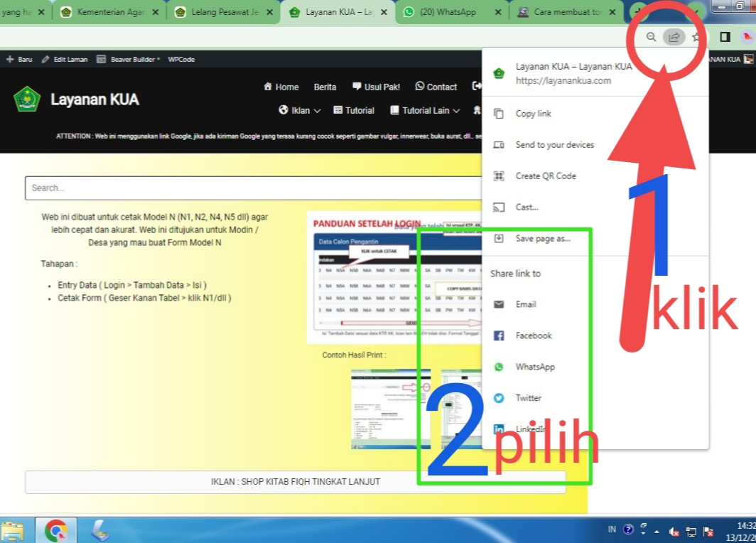This screenshot has height=543, width=756.
Task: Click the Chrome profile avatar
Action: click(747, 37)
